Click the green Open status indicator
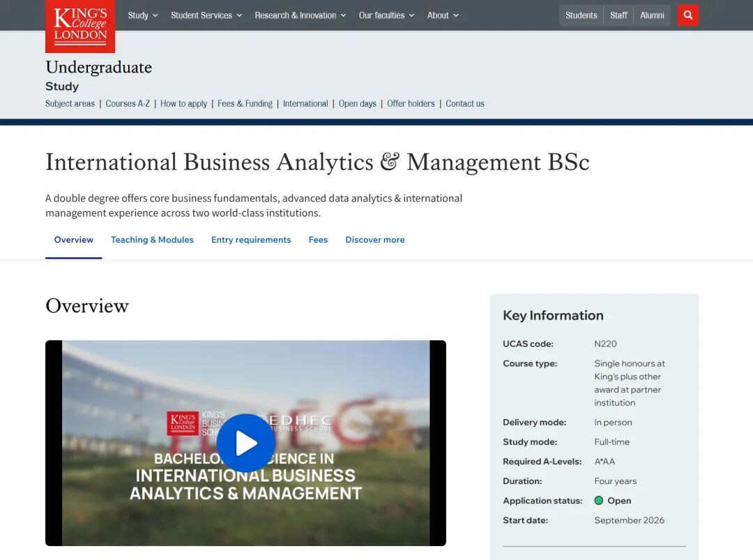The height and width of the screenshot is (560, 753). (598, 501)
